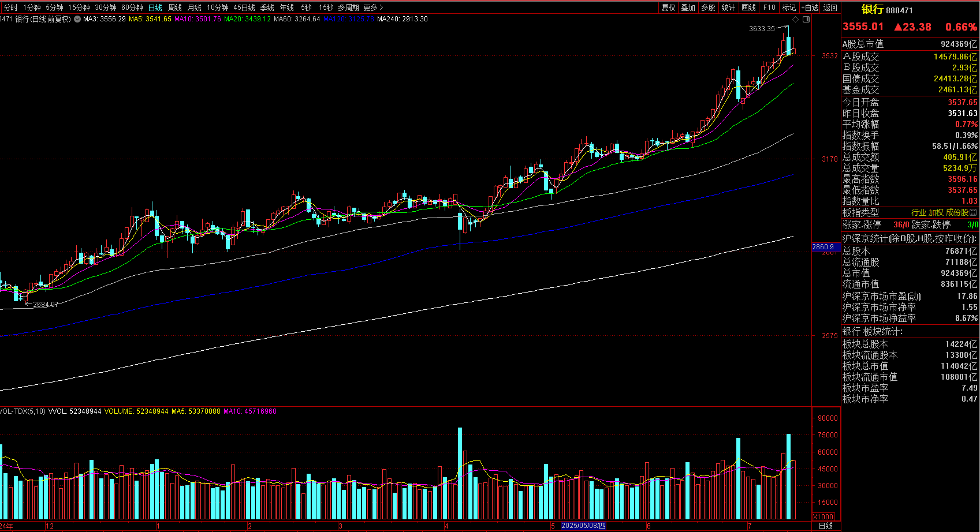Screen dimensions: 980x532
Task: Switch chart to 60分钟 period
Action: pyautogui.click(x=132, y=8)
